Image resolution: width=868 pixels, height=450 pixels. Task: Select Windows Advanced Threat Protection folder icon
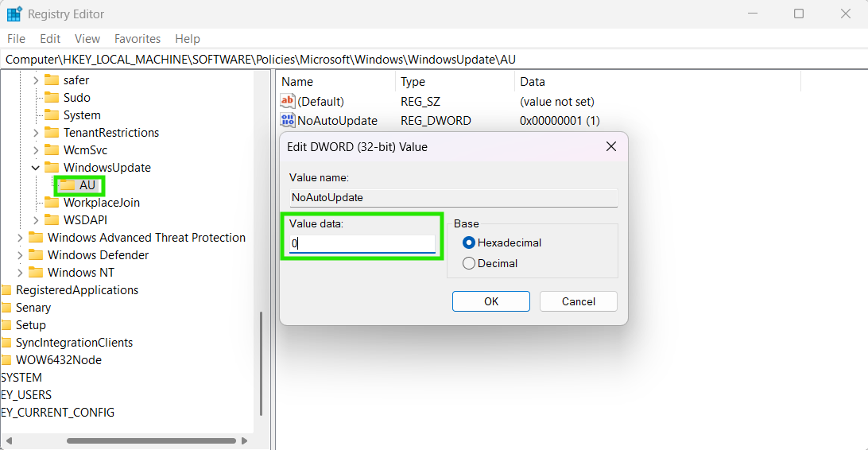coord(36,237)
